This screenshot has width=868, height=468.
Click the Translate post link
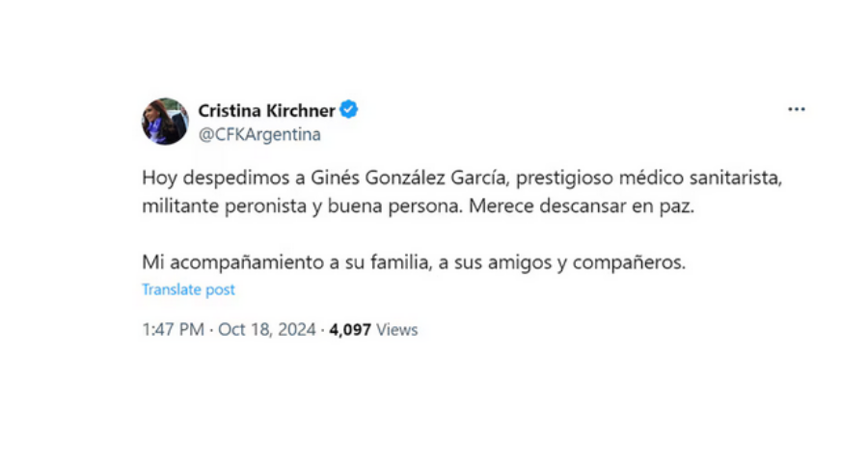point(188,289)
